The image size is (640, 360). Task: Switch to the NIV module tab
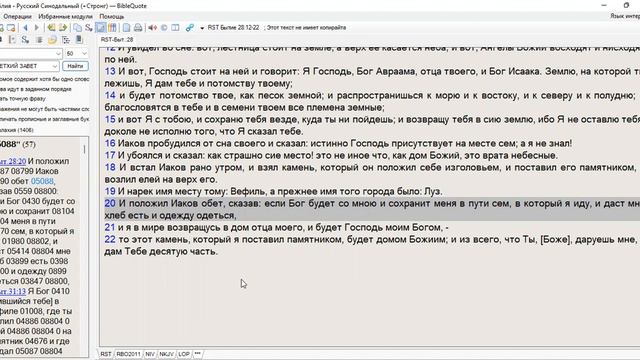click(x=150, y=354)
